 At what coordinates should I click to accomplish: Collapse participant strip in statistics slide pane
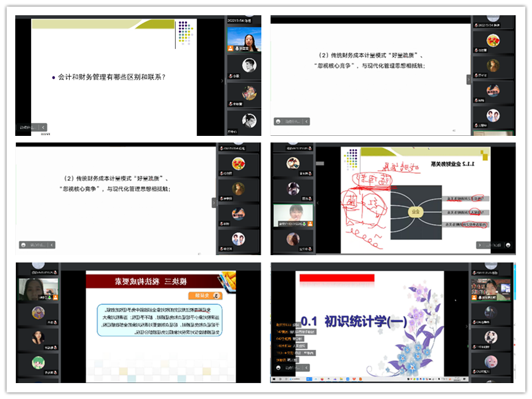point(466,326)
